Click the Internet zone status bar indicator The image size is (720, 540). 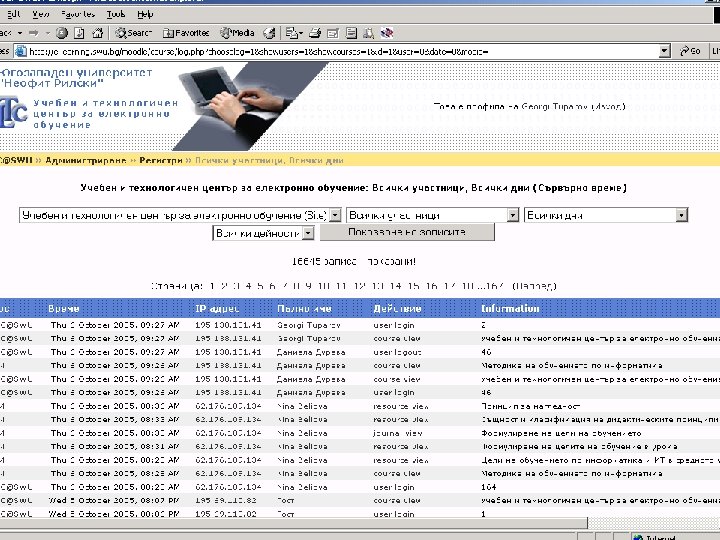point(654,536)
